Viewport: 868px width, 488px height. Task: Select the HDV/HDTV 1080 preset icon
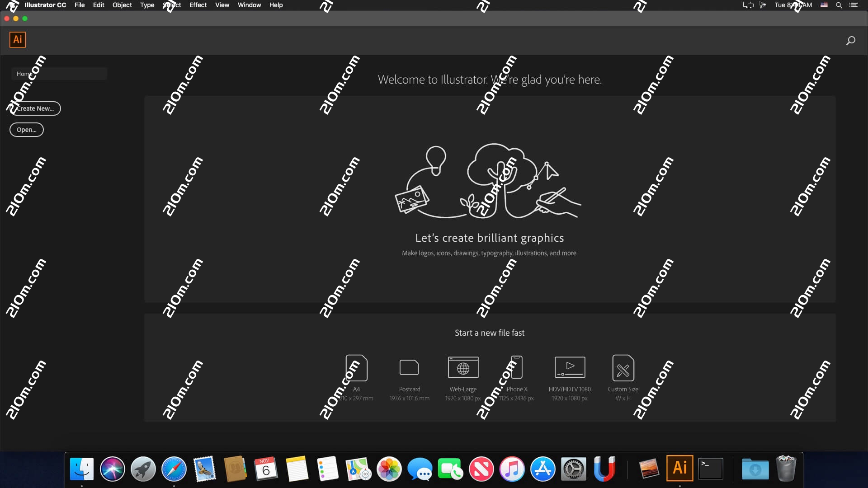coord(569,367)
